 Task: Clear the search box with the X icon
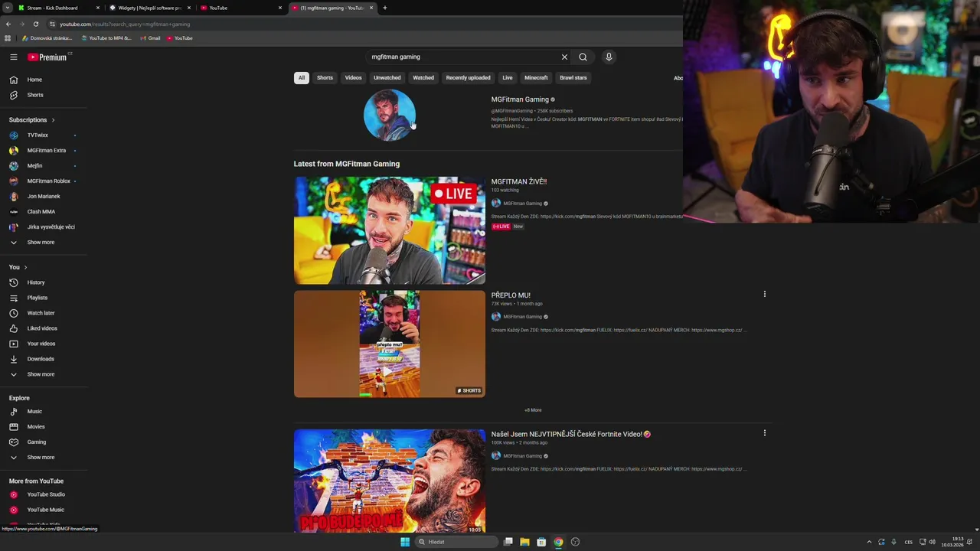(x=564, y=57)
